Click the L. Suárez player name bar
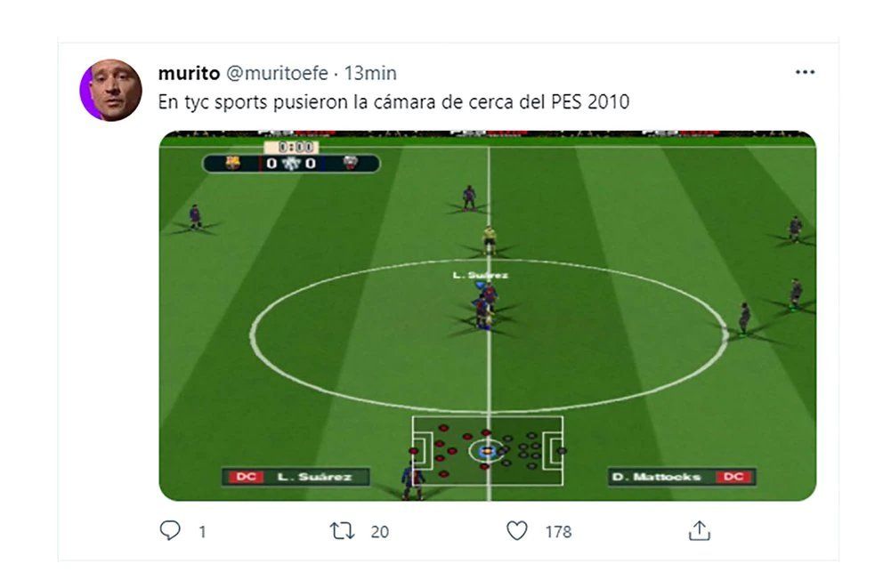This screenshot has height=588, width=883. pyautogui.click(x=296, y=477)
